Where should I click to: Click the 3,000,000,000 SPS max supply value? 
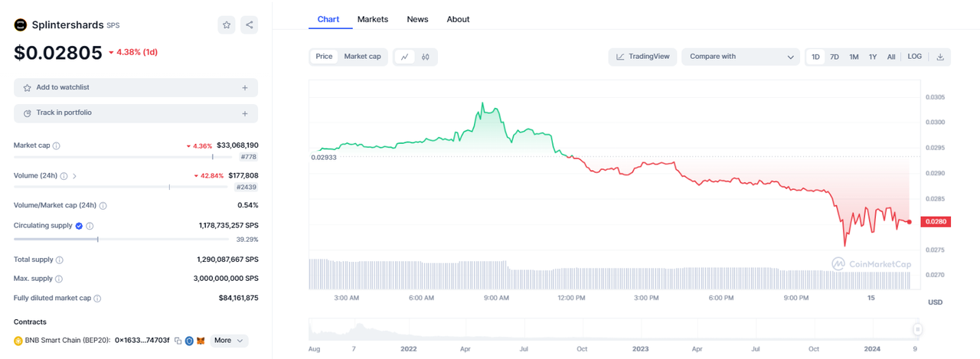(x=226, y=279)
